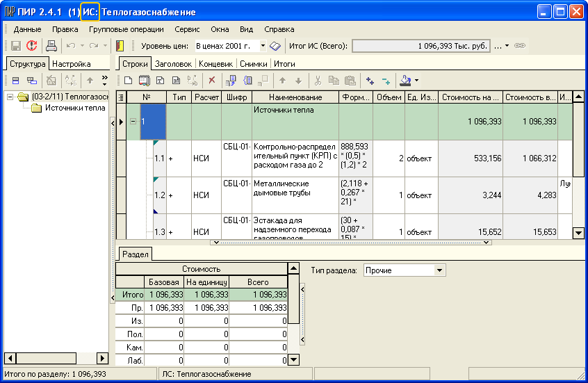This screenshot has height=383, width=588.
Task: Click the red refresh/recalculate icon
Action: coord(32,46)
